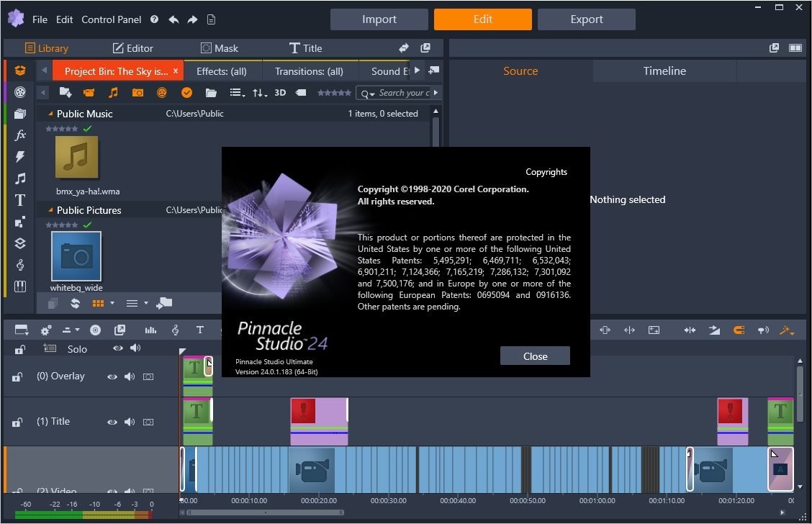Click the new project document icon
Screen dimensions: 812x524
pyautogui.click(x=212, y=19)
